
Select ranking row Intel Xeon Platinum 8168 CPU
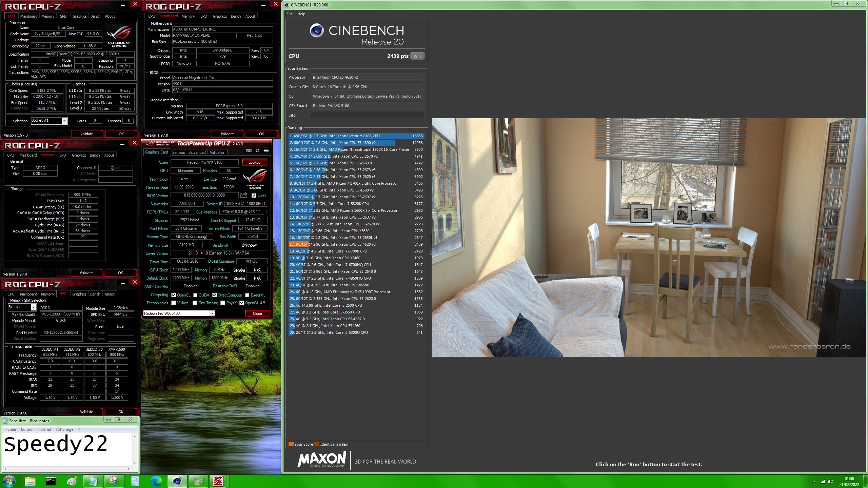tap(356, 136)
